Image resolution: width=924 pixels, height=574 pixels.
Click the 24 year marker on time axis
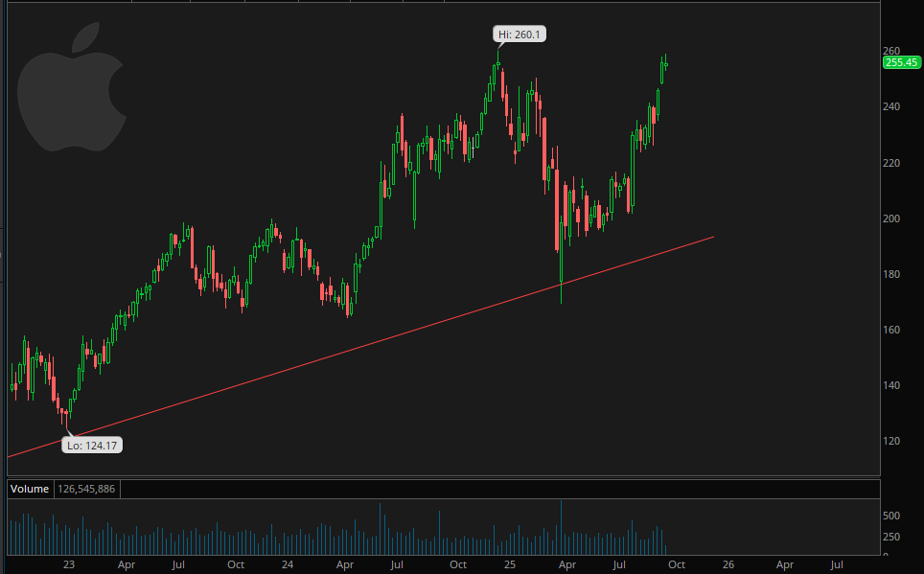[x=288, y=564]
